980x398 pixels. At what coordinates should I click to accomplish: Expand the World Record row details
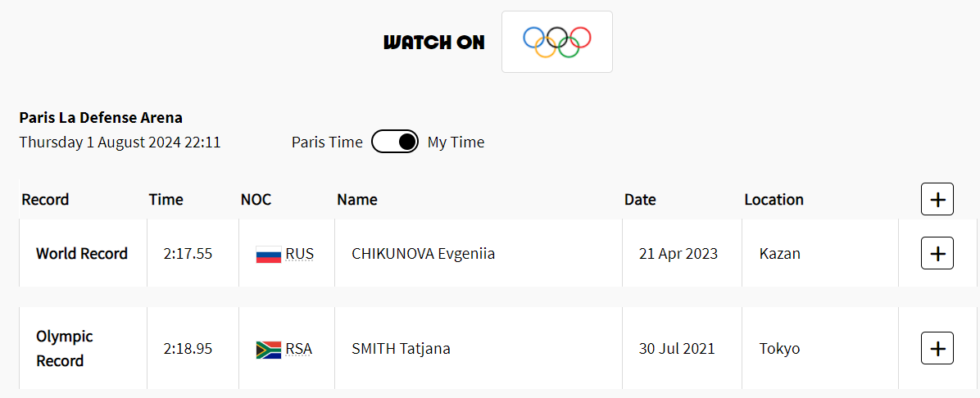(937, 253)
